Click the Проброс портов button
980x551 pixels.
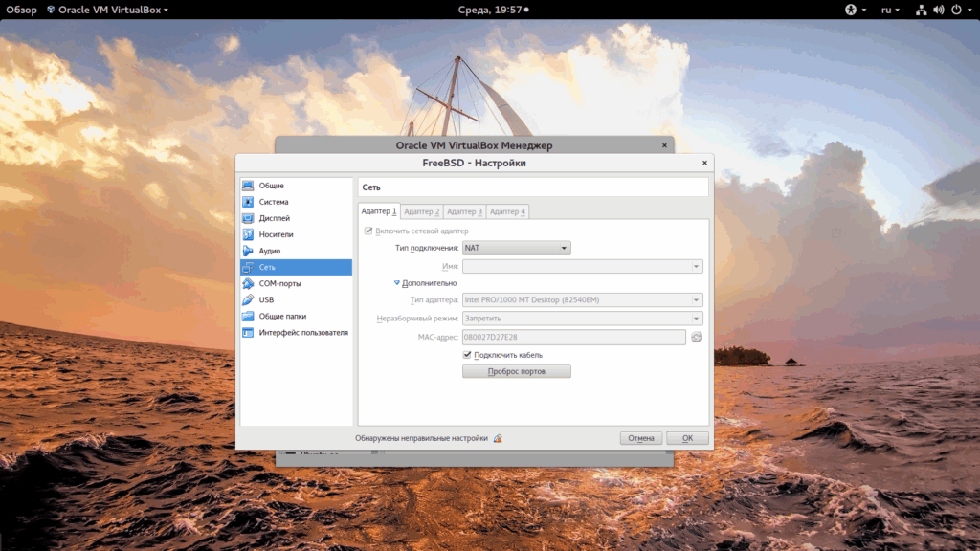click(516, 372)
